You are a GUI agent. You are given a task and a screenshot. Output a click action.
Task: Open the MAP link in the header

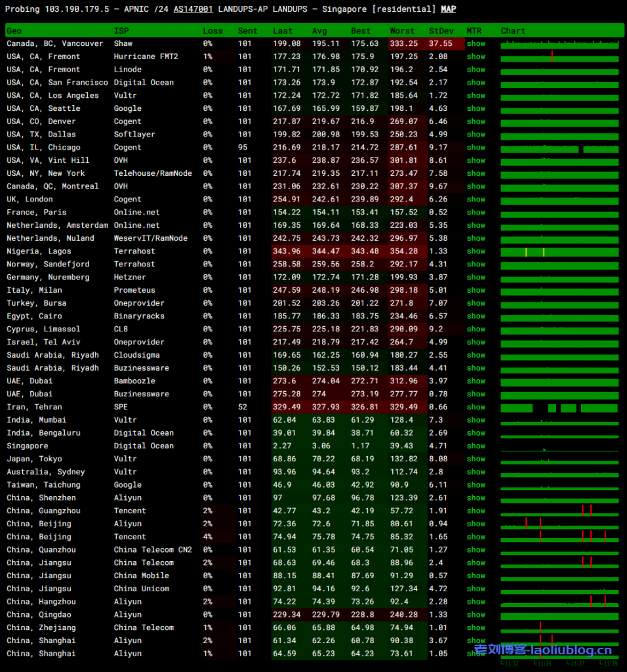click(x=448, y=9)
